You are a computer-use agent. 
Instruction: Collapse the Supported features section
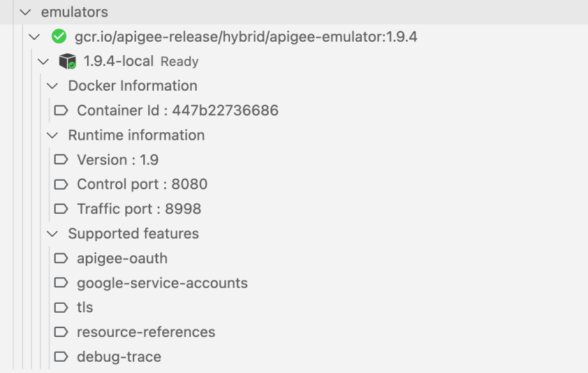52,233
